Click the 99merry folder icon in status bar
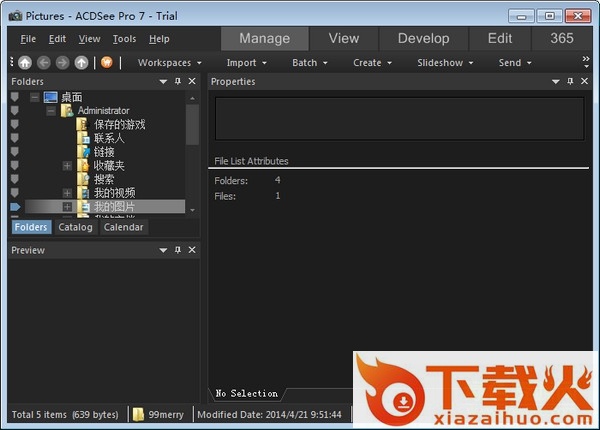Screen dimensions: 600x430 [x=138, y=414]
